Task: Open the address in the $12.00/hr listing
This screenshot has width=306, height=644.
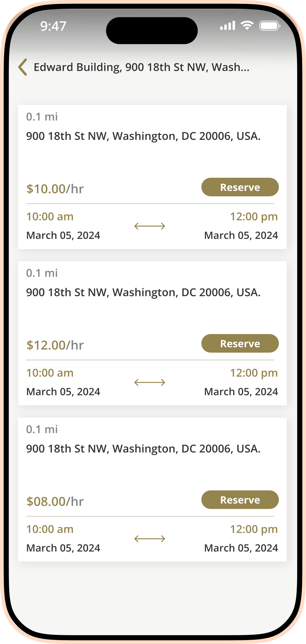Action: pos(143,292)
